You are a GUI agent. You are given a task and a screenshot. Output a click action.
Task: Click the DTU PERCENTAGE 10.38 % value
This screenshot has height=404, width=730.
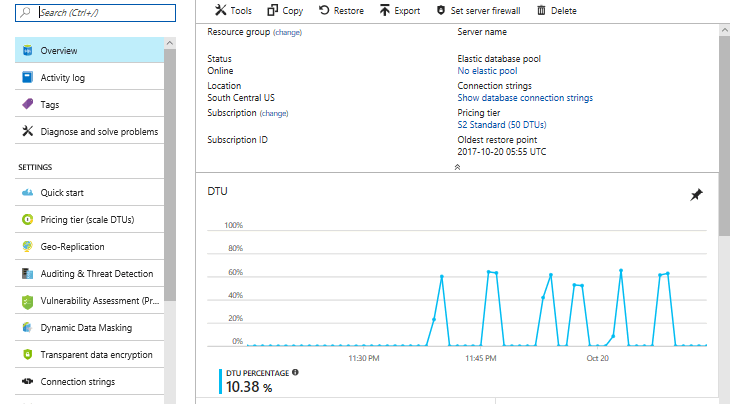[249, 387]
